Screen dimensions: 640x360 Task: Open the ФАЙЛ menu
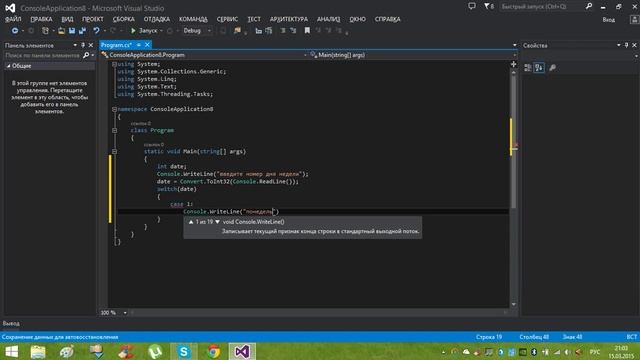click(13, 19)
